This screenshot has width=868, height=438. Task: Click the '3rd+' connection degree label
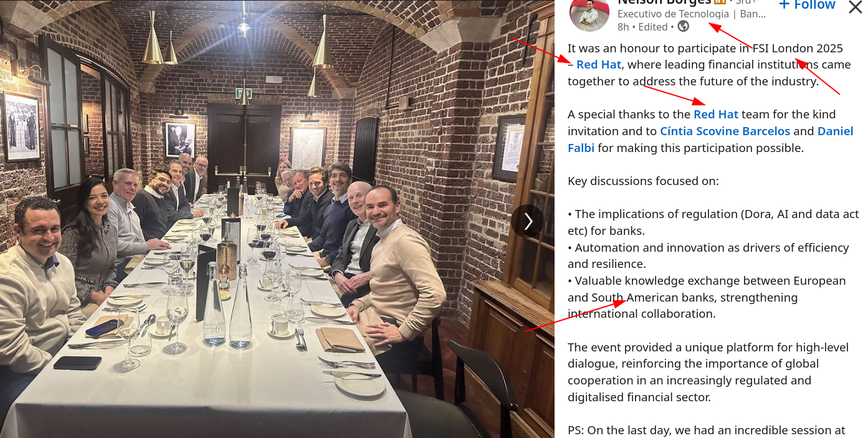743,2
